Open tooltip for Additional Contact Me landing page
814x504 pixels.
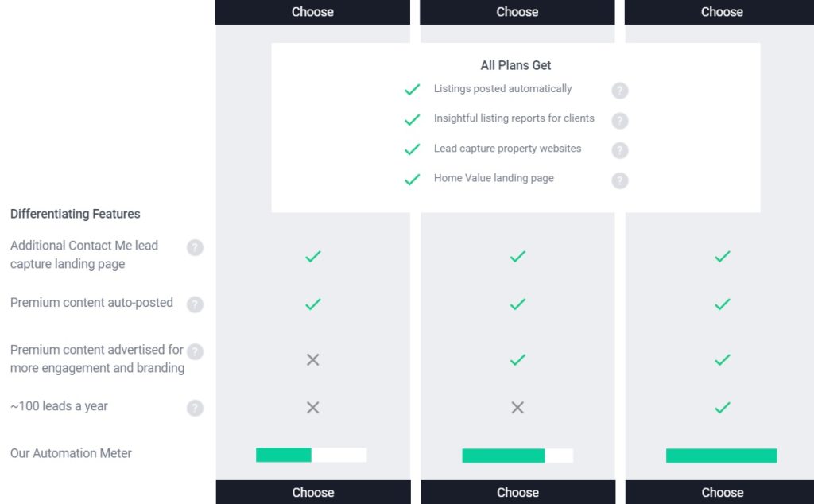pos(195,247)
